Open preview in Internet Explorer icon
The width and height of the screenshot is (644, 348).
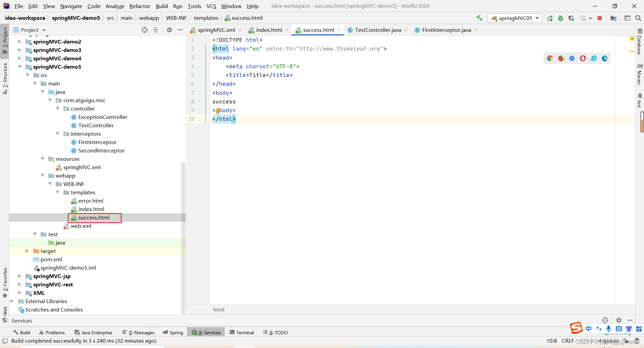pyautogui.click(x=594, y=58)
